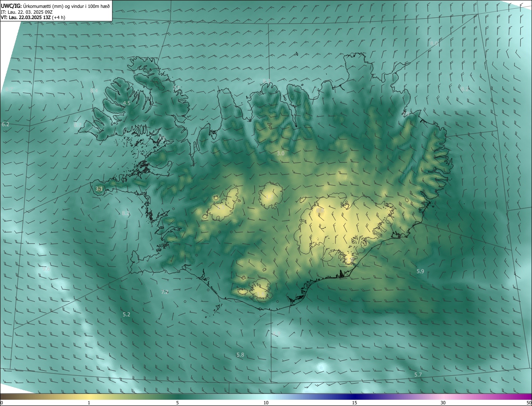Click the UWC/IG Úrkomumætti title text
The height and width of the screenshot is (406, 532).
pos(55,5)
